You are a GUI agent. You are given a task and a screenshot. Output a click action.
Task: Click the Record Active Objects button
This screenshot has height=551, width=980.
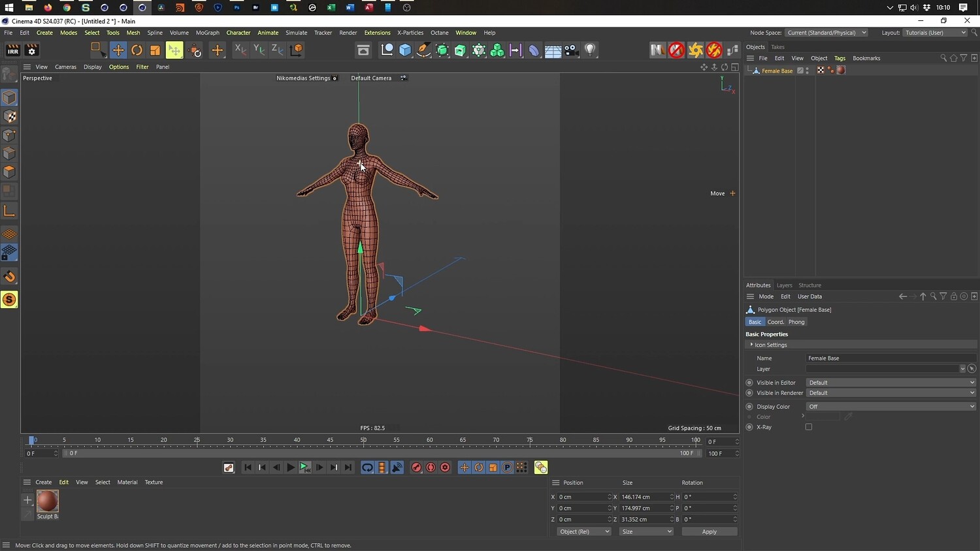pyautogui.click(x=416, y=467)
